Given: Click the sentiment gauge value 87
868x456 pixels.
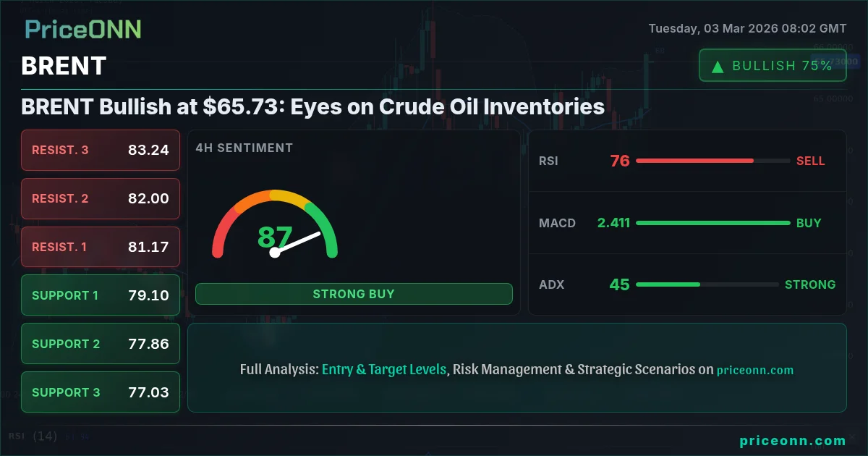Looking at the screenshot, I should click(x=275, y=237).
